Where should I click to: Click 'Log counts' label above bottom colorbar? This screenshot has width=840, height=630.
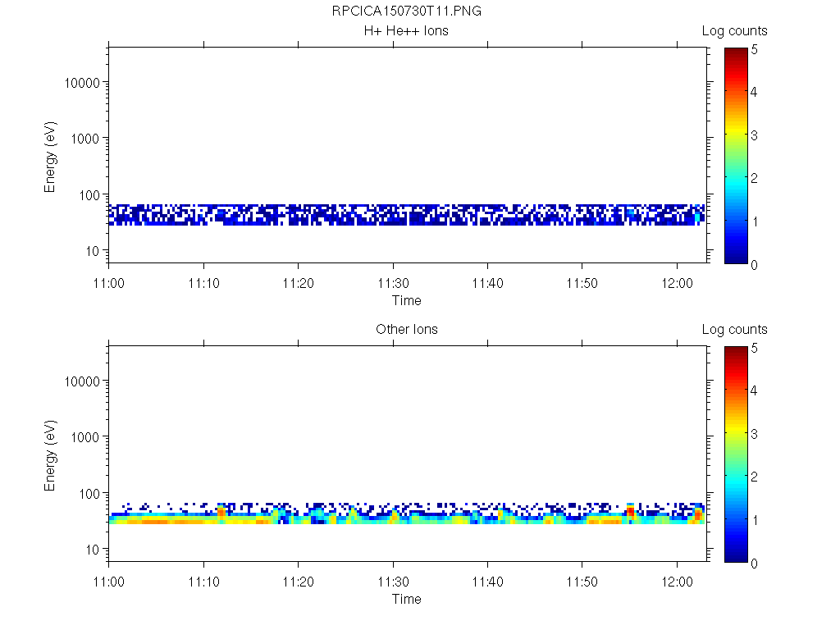[x=734, y=330]
